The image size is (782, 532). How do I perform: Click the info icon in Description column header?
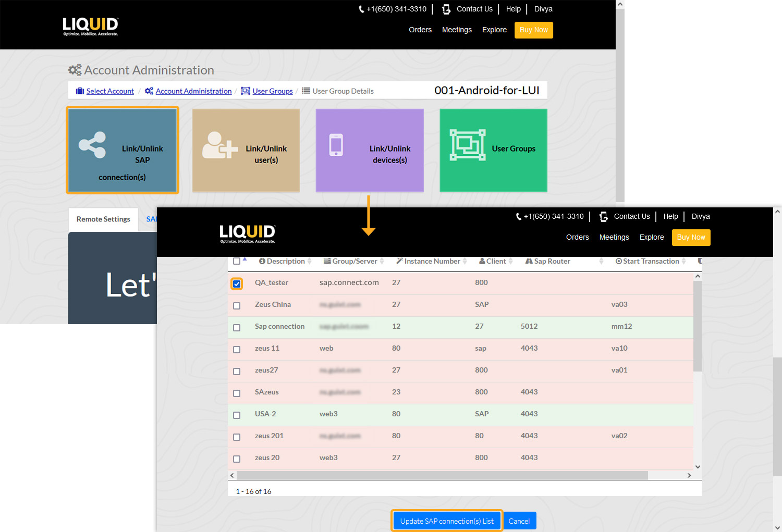click(262, 261)
